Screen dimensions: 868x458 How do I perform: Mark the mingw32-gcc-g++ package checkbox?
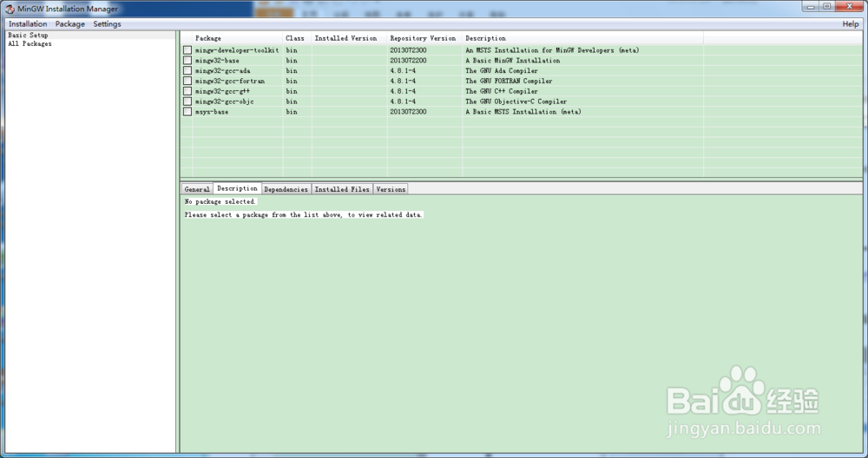click(x=187, y=91)
